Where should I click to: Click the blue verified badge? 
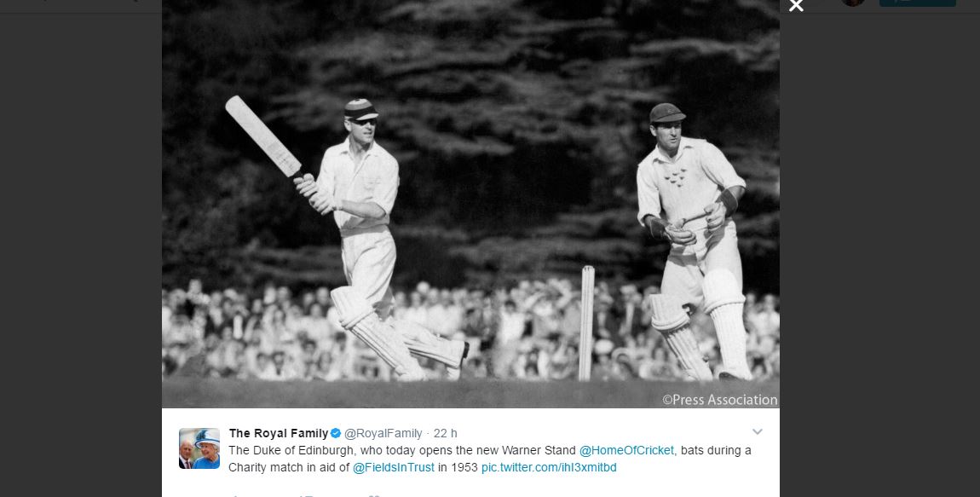(336, 433)
